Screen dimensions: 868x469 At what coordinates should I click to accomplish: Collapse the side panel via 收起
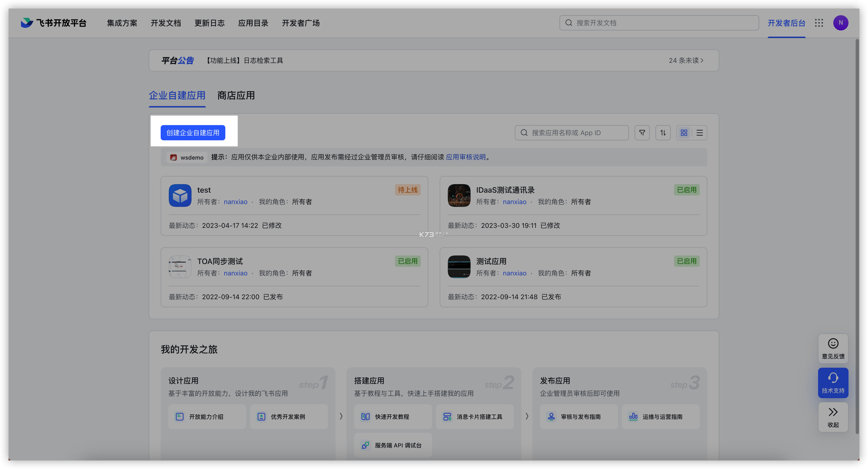click(833, 417)
